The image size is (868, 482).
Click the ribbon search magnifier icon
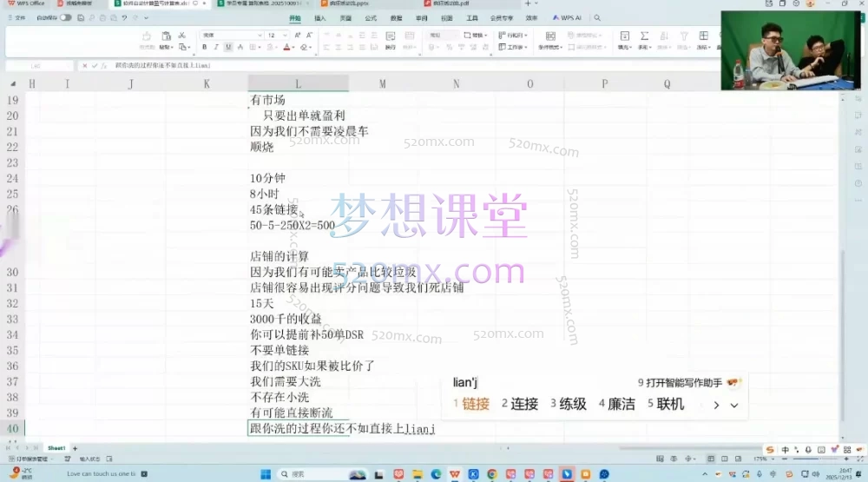point(597,18)
